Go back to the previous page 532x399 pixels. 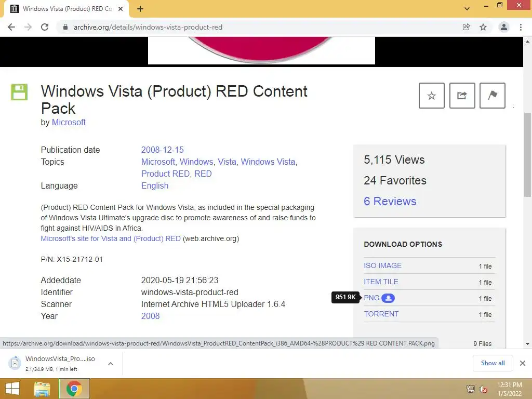(11, 27)
